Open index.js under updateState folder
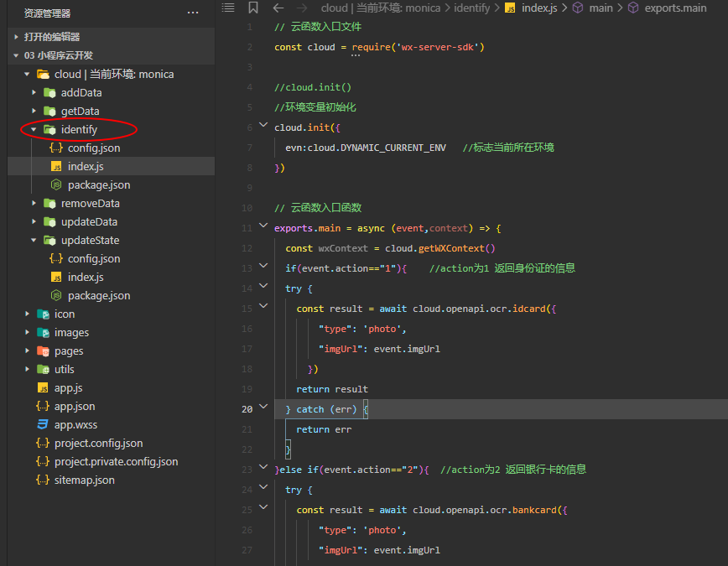This screenshot has width=728, height=566. click(111, 278)
